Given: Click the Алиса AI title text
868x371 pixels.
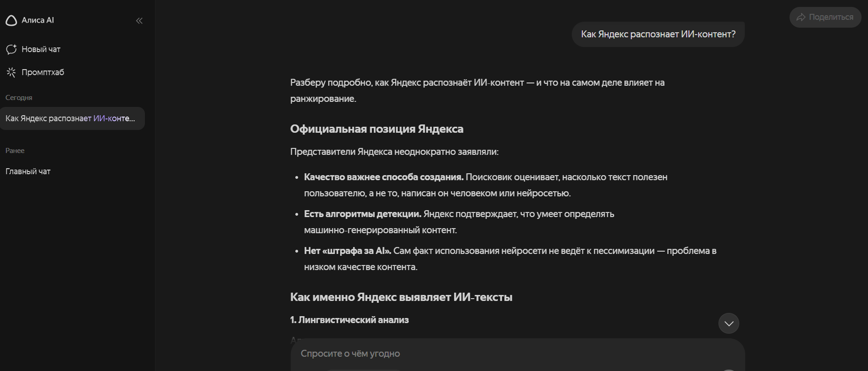Looking at the screenshot, I should (38, 20).
